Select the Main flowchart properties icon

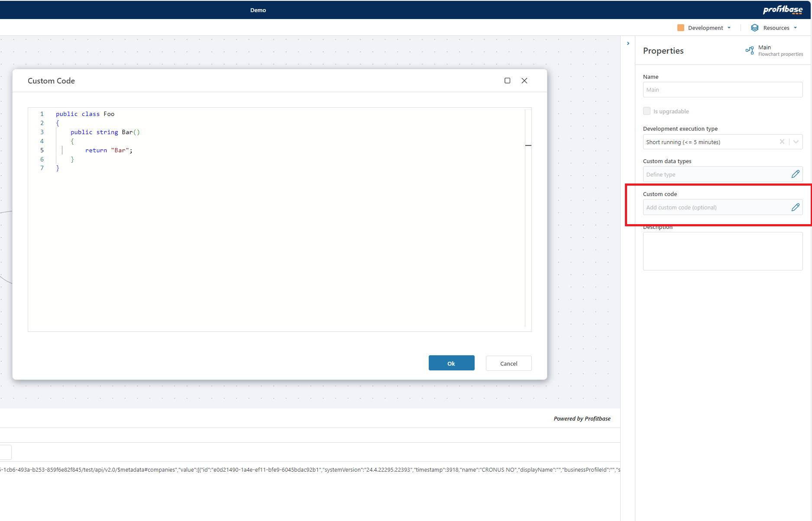(750, 50)
